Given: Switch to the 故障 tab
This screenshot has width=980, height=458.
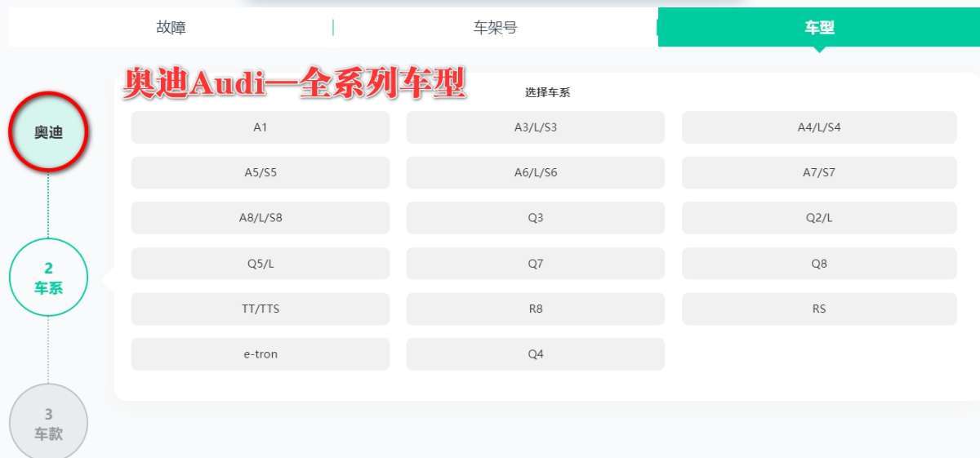Looking at the screenshot, I should click(171, 28).
